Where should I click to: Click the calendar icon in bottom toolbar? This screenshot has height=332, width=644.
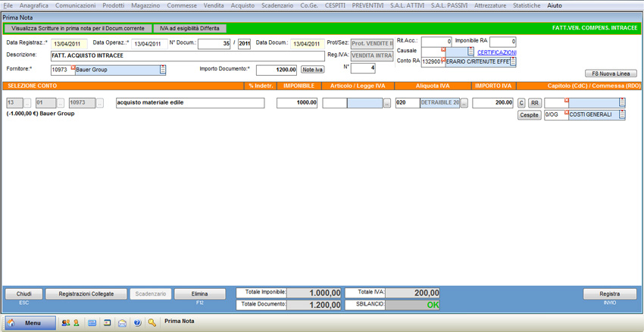(x=92, y=323)
